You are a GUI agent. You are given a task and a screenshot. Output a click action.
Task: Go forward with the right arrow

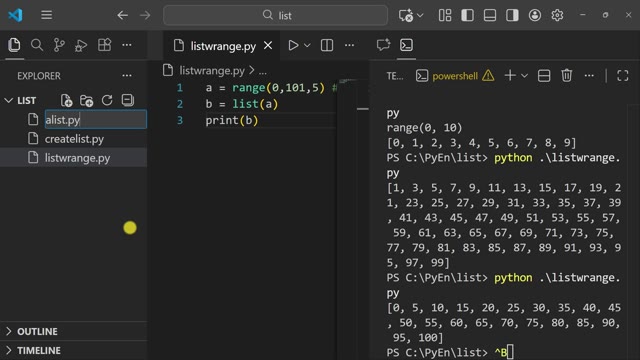pyautogui.click(x=145, y=16)
